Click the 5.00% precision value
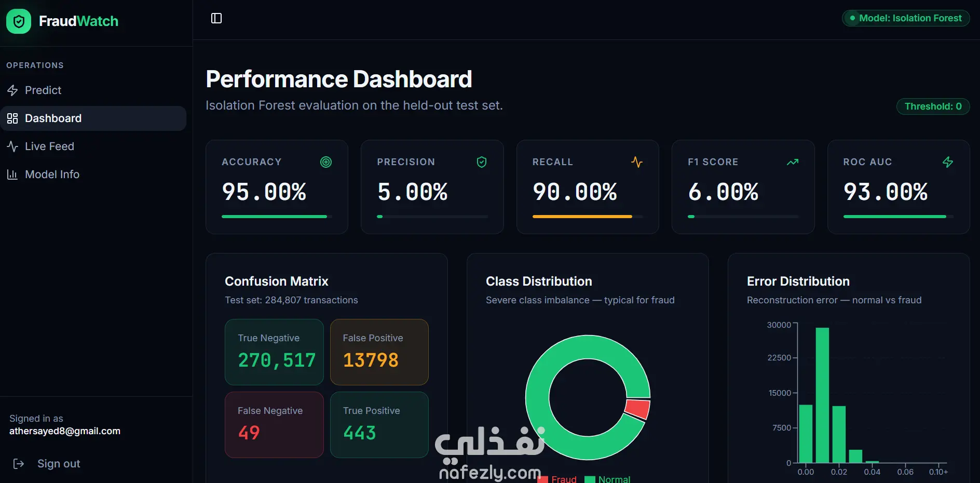This screenshot has width=980, height=483. coord(412,192)
